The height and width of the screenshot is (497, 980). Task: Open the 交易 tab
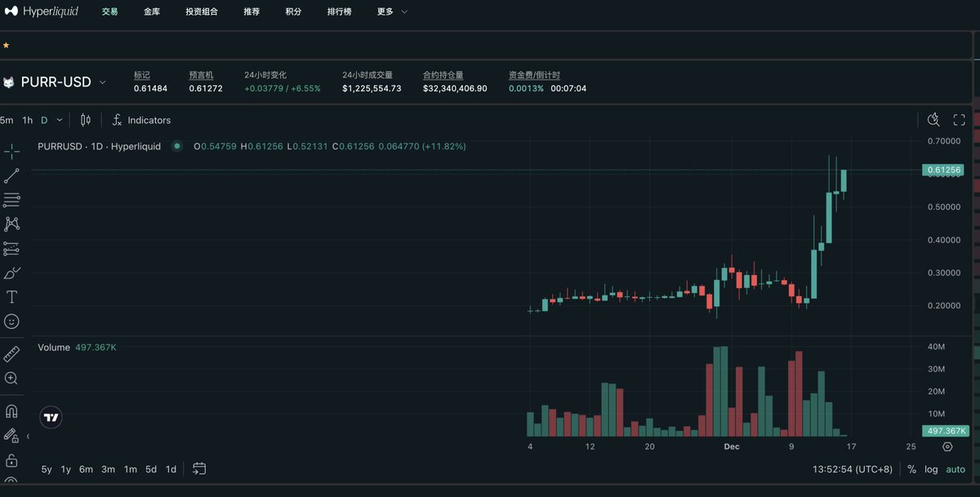pos(109,11)
